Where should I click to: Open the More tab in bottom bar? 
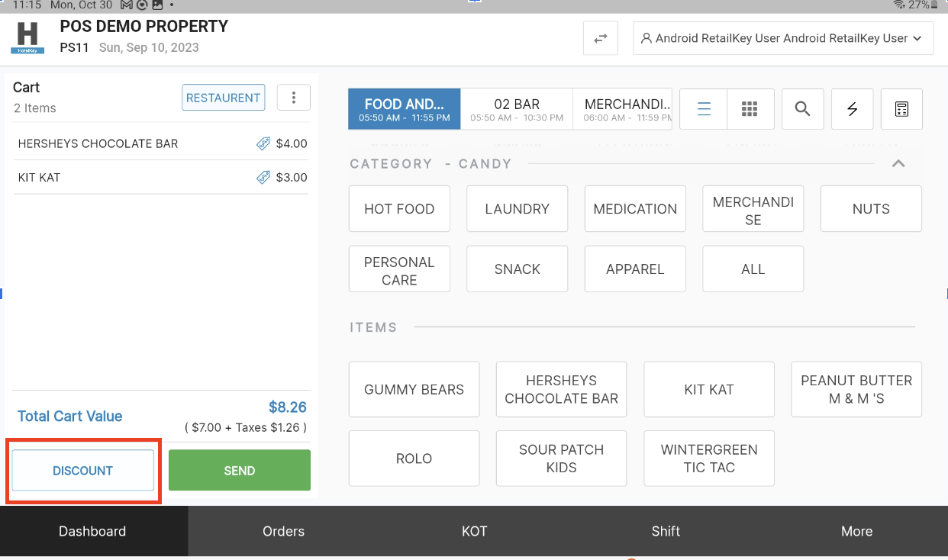tap(856, 531)
